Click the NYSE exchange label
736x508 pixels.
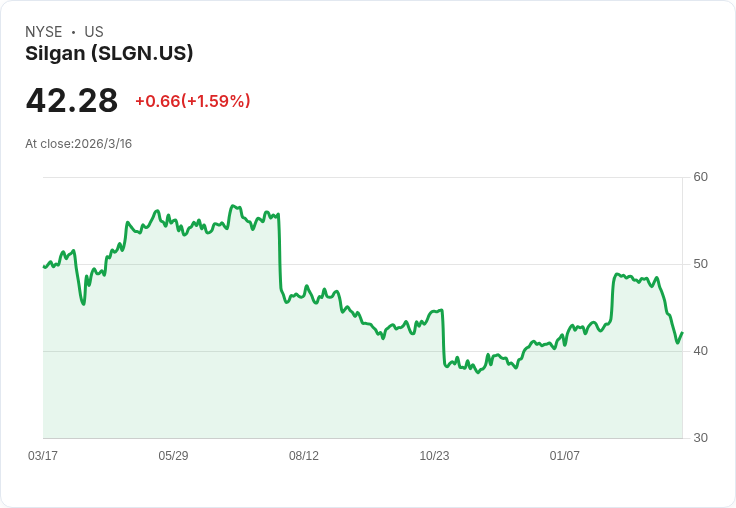point(44,32)
